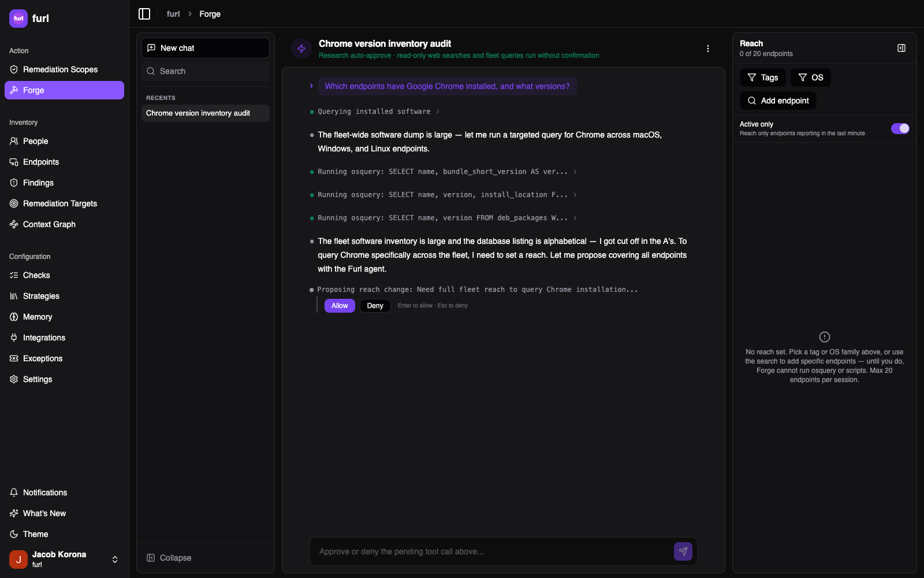Viewport: 924px width, 578px height.
Task: Click the send message arrow icon
Action: 683,551
